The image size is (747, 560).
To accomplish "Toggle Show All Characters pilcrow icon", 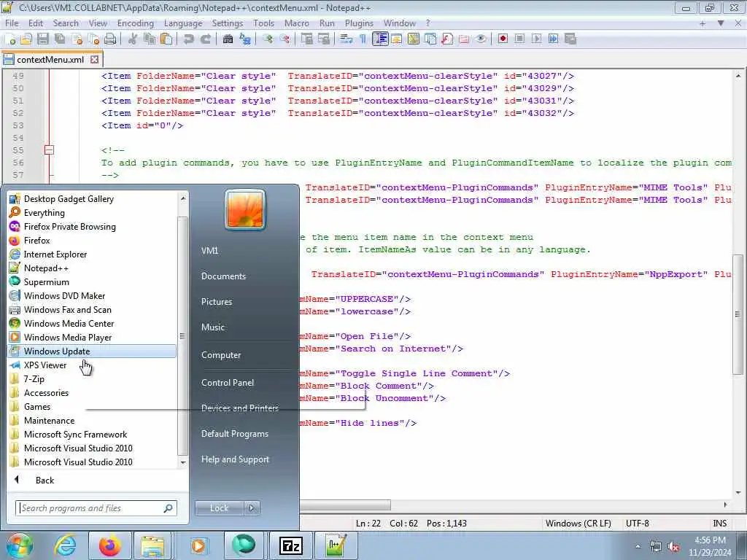I will (363, 39).
